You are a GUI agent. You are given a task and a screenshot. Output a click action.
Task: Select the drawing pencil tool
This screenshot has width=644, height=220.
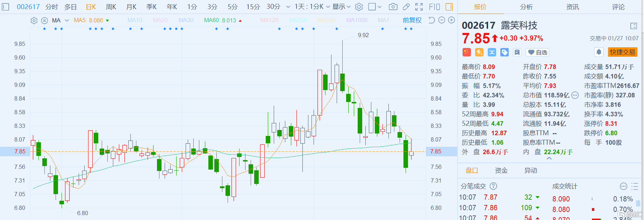pyautogui.click(x=406, y=7)
